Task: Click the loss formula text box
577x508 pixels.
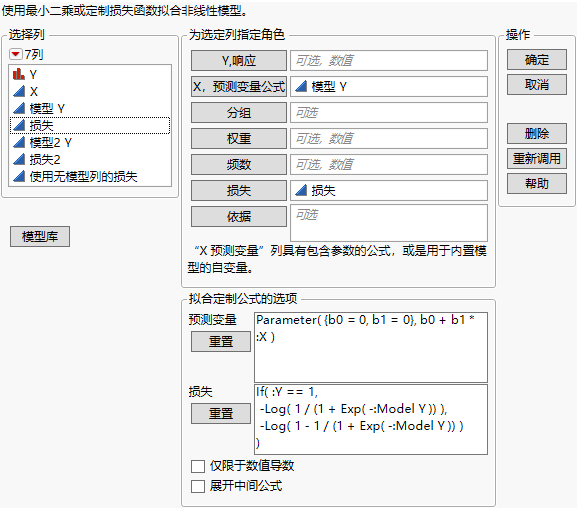Action: tap(371, 420)
